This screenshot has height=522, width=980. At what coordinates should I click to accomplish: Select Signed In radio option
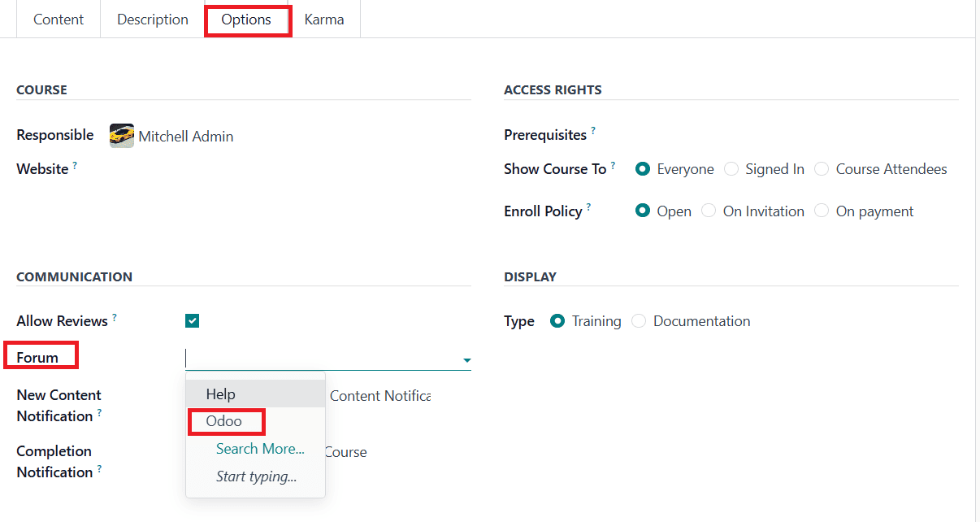point(731,169)
